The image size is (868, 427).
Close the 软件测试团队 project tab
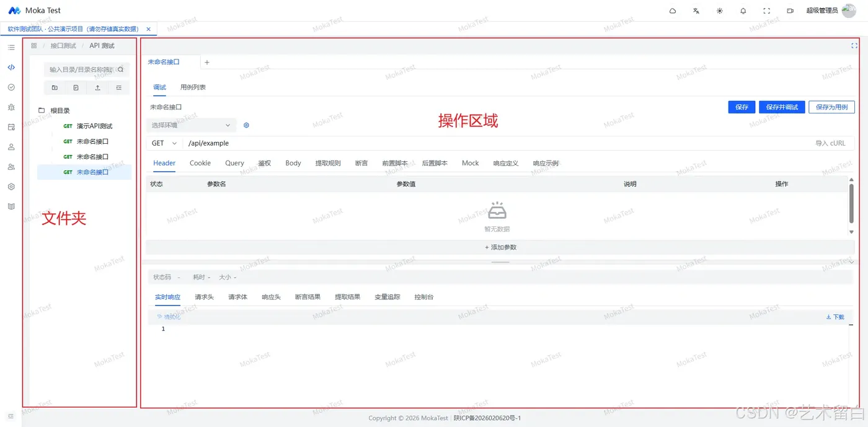point(148,29)
